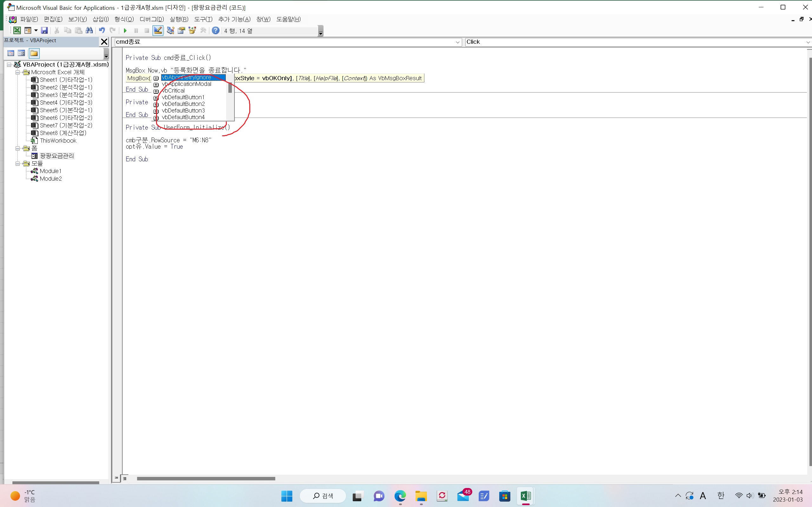The height and width of the screenshot is (507, 812).
Task: Save the project with the floppy disk icon
Action: [44, 30]
